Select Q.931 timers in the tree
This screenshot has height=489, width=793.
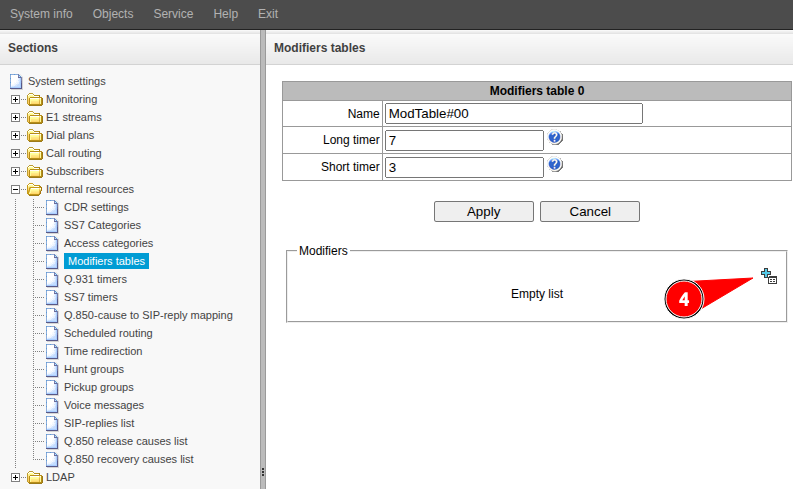point(95,279)
